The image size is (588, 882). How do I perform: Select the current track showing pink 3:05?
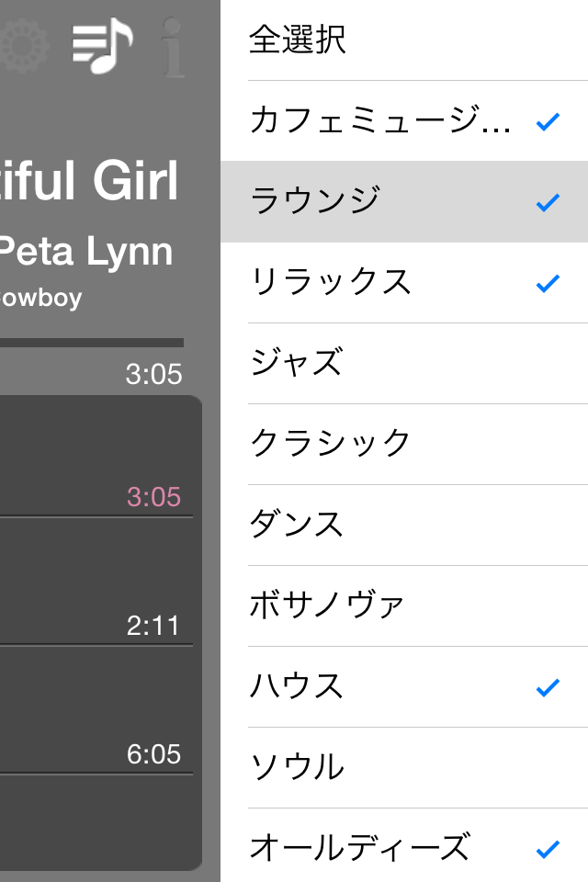(96, 456)
